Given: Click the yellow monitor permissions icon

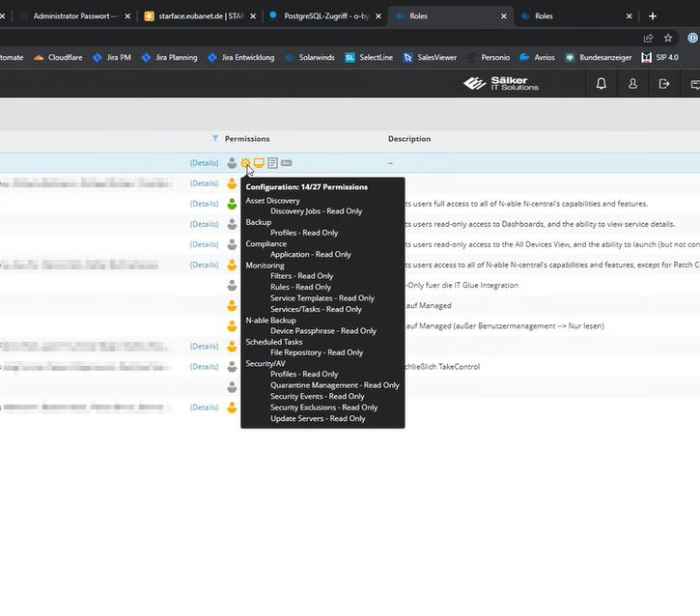Looking at the screenshot, I should tap(259, 163).
